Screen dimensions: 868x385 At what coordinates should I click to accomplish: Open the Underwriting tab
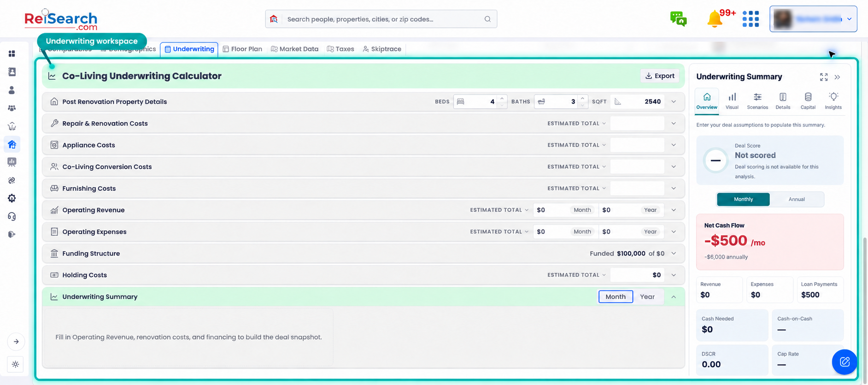[x=189, y=49]
